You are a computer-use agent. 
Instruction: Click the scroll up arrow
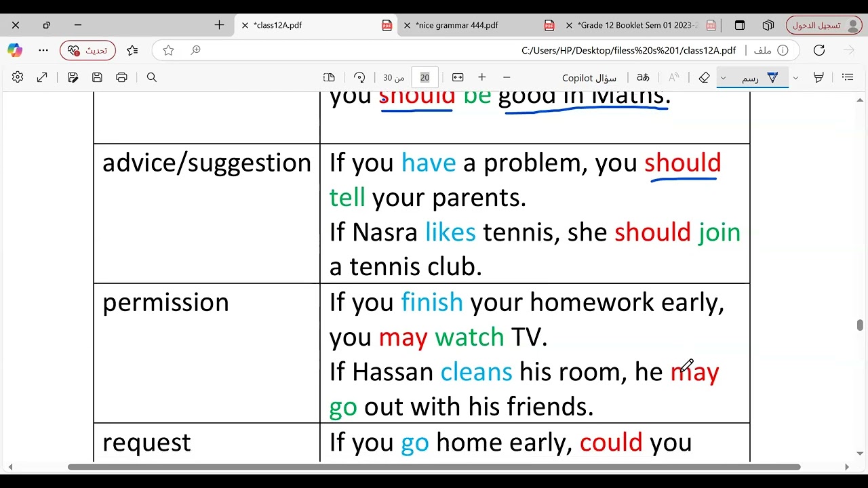tap(860, 100)
